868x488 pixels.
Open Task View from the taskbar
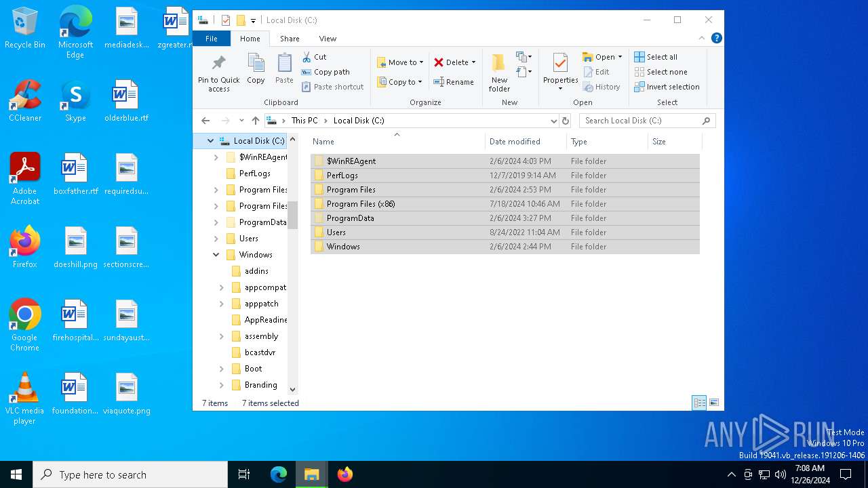click(x=244, y=474)
